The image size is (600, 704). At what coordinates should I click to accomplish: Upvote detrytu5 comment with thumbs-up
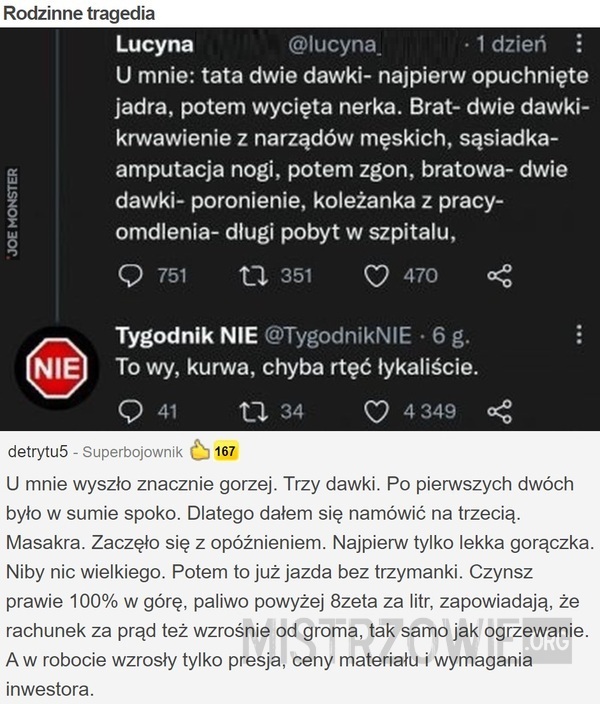coord(198,451)
